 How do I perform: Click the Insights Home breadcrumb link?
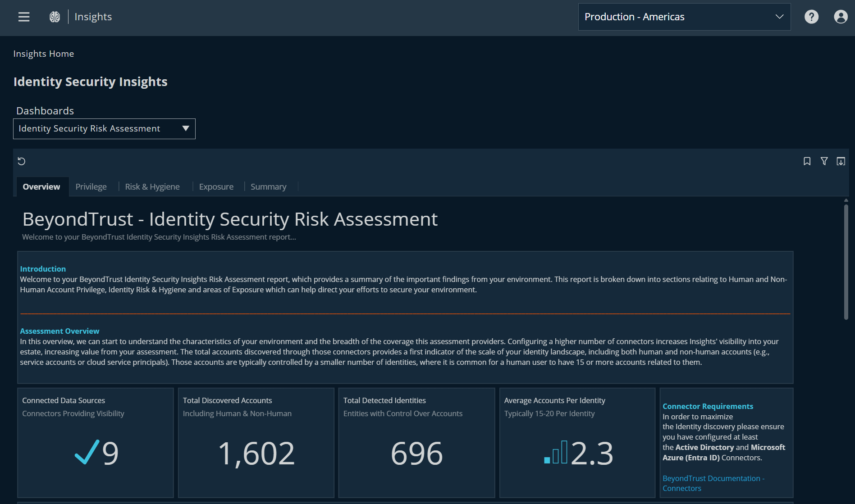(43, 54)
